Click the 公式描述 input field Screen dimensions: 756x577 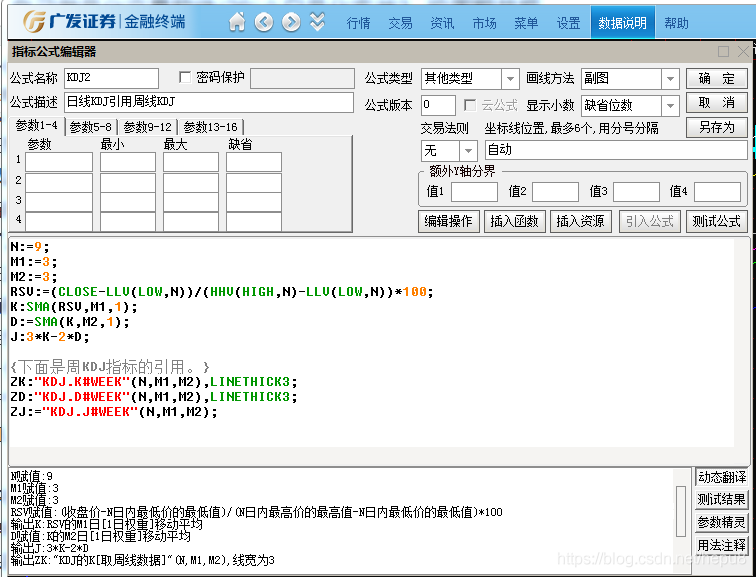[209, 102]
